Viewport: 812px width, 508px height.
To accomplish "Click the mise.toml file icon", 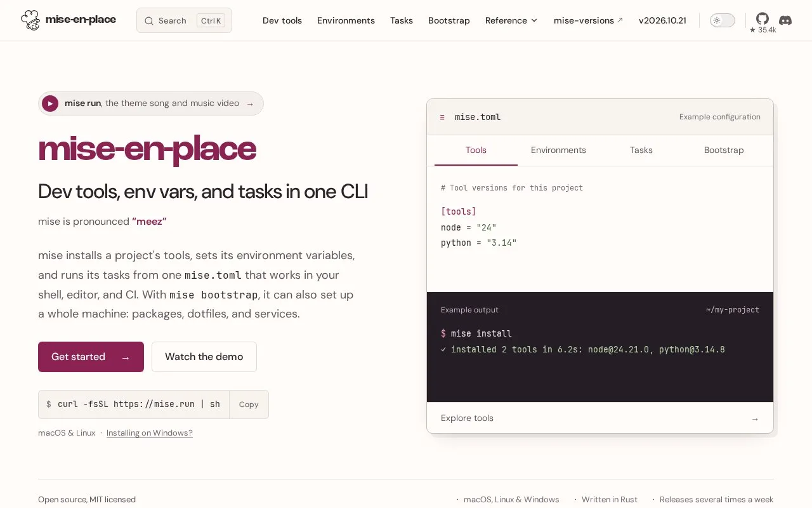I will (442, 117).
